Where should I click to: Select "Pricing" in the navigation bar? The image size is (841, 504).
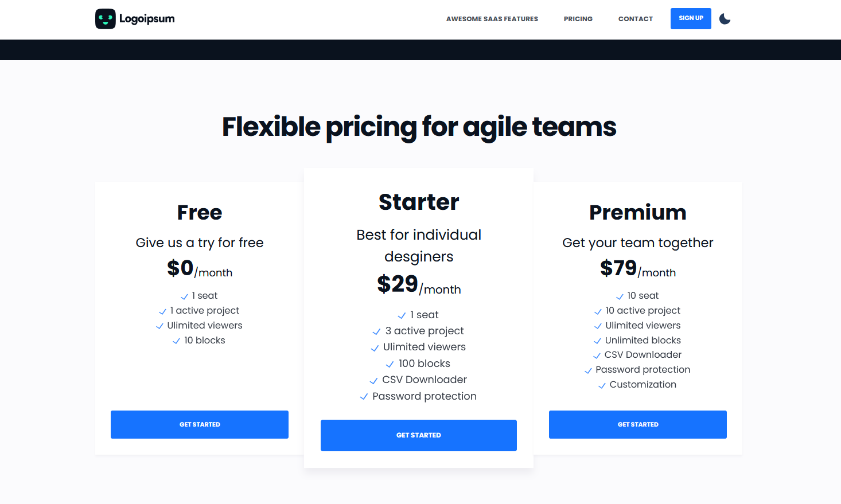578,18
